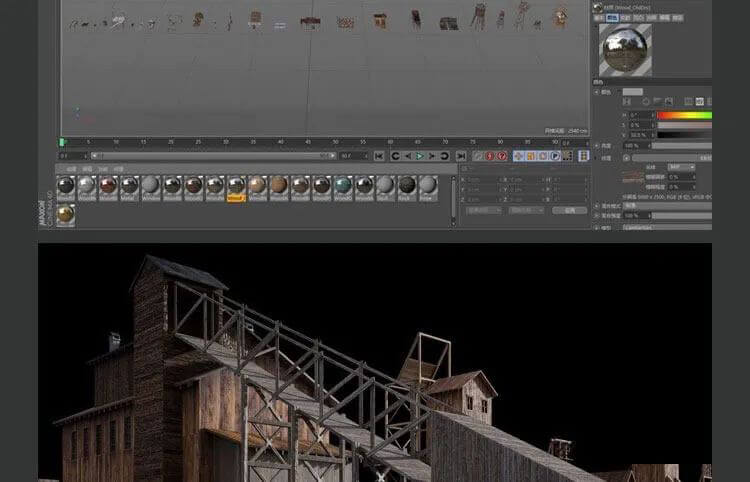Select the highlighted orange Wood material
750x482 pixels.
[x=236, y=186]
